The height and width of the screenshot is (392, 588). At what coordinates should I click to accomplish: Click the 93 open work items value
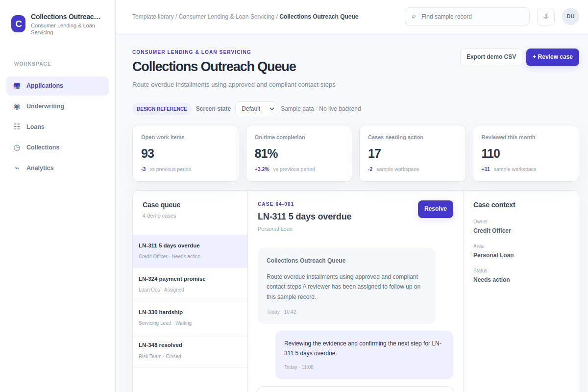147,153
